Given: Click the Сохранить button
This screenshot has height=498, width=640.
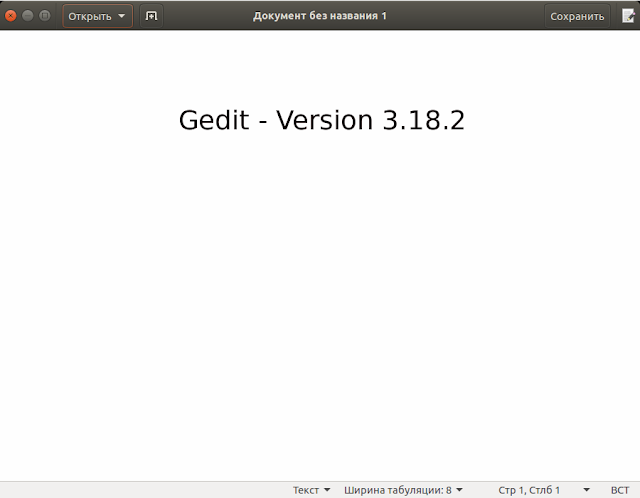Looking at the screenshot, I should 577,16.
